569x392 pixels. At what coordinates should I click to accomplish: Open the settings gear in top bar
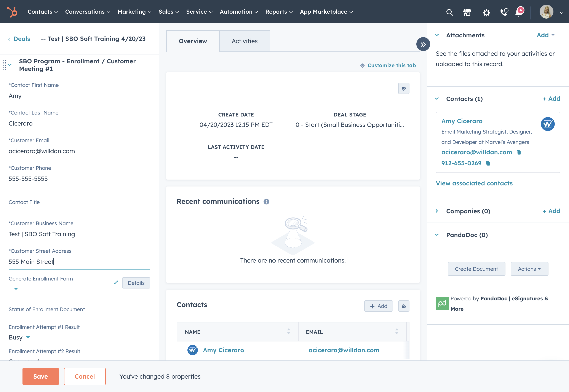point(486,12)
